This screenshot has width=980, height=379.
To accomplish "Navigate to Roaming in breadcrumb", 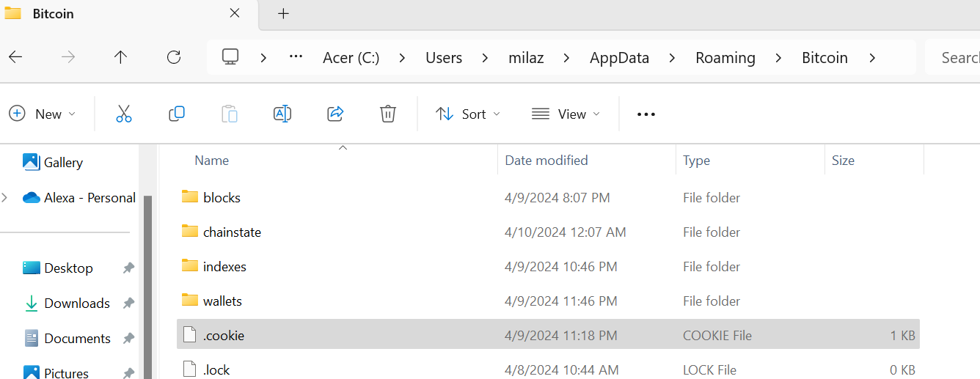I will (x=725, y=58).
